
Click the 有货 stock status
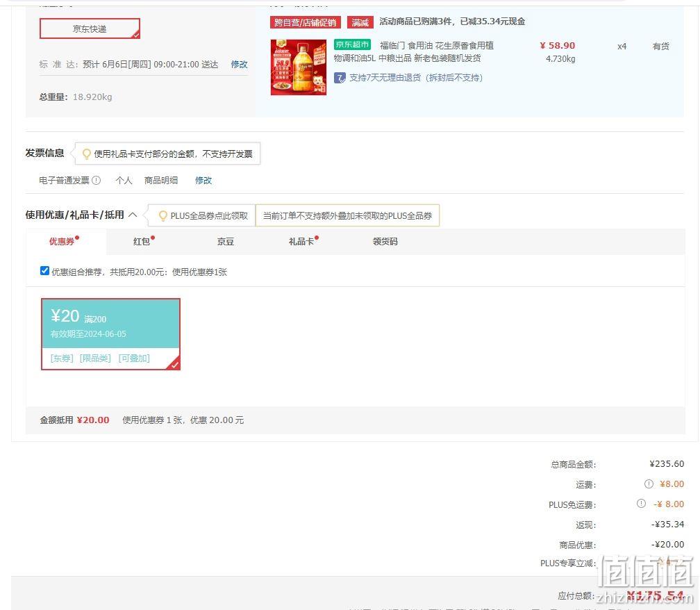[x=660, y=47]
